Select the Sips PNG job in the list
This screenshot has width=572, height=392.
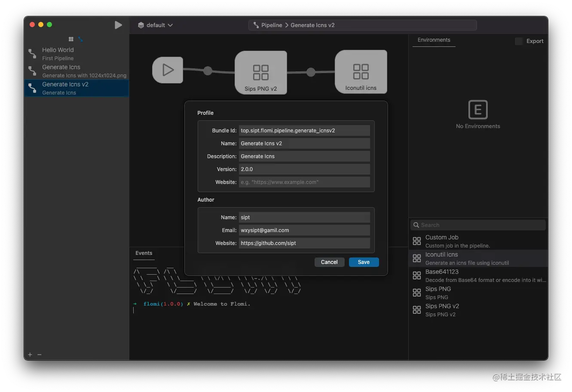point(478,293)
